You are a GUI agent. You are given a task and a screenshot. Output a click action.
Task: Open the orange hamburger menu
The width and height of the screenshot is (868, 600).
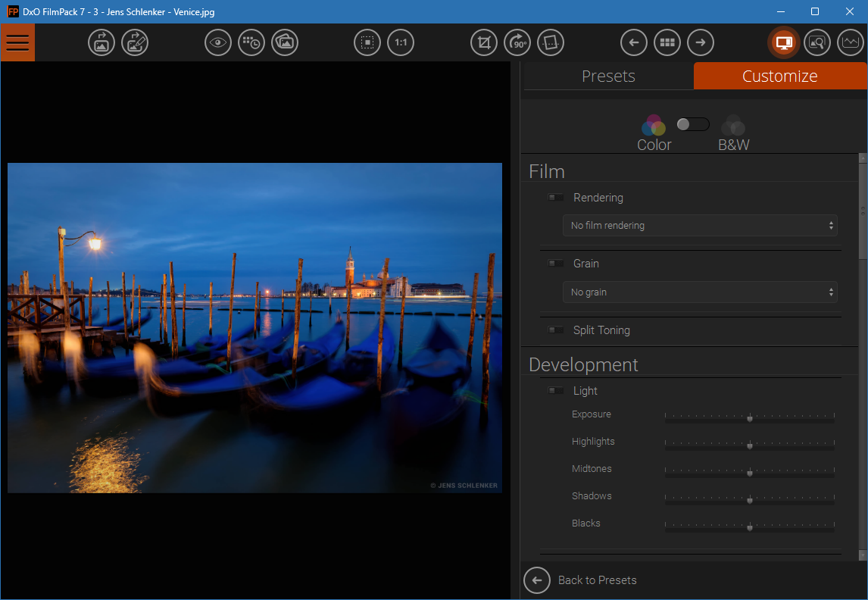pos(17,42)
